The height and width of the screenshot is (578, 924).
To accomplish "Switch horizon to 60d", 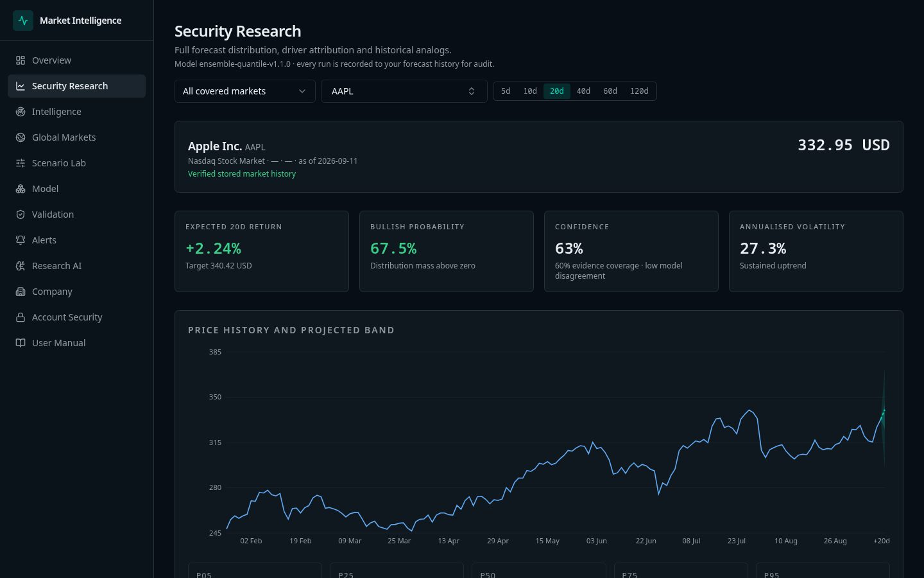I will [610, 91].
